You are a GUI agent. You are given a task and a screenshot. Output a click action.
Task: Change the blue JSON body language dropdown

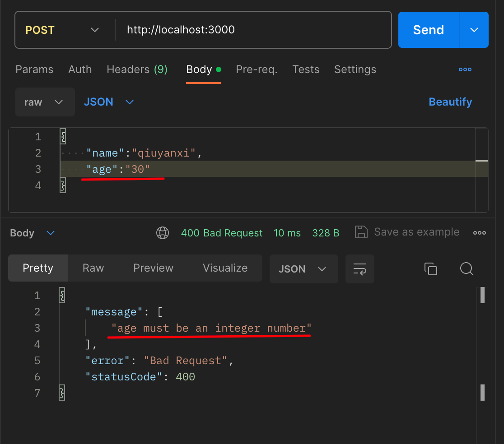coord(109,102)
